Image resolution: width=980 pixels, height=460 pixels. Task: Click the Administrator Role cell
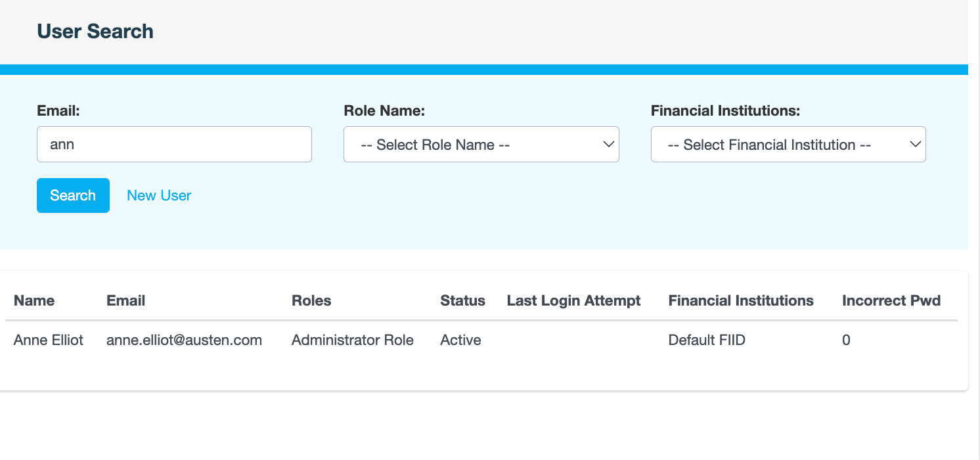point(352,340)
